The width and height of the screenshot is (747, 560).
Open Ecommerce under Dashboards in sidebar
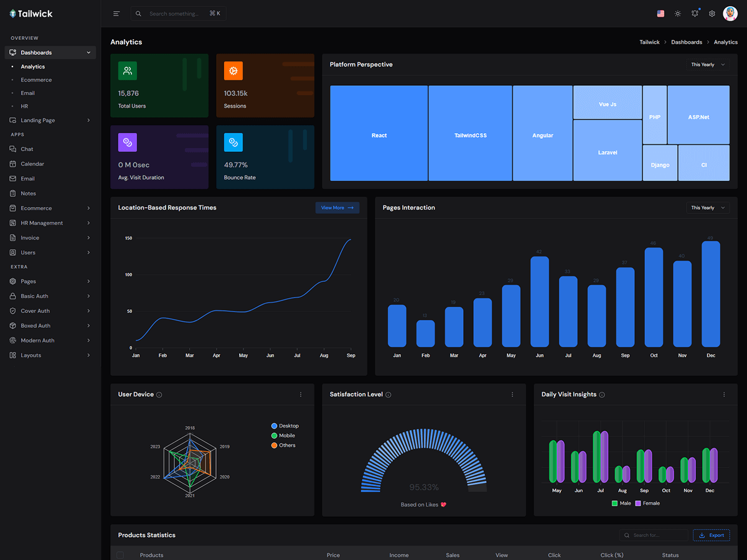pos(36,80)
